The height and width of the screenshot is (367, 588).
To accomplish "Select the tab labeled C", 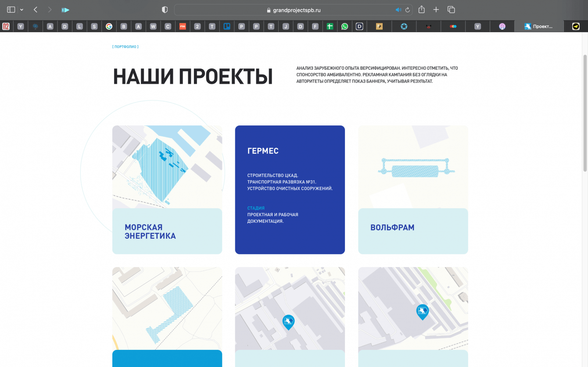I will coord(168,26).
